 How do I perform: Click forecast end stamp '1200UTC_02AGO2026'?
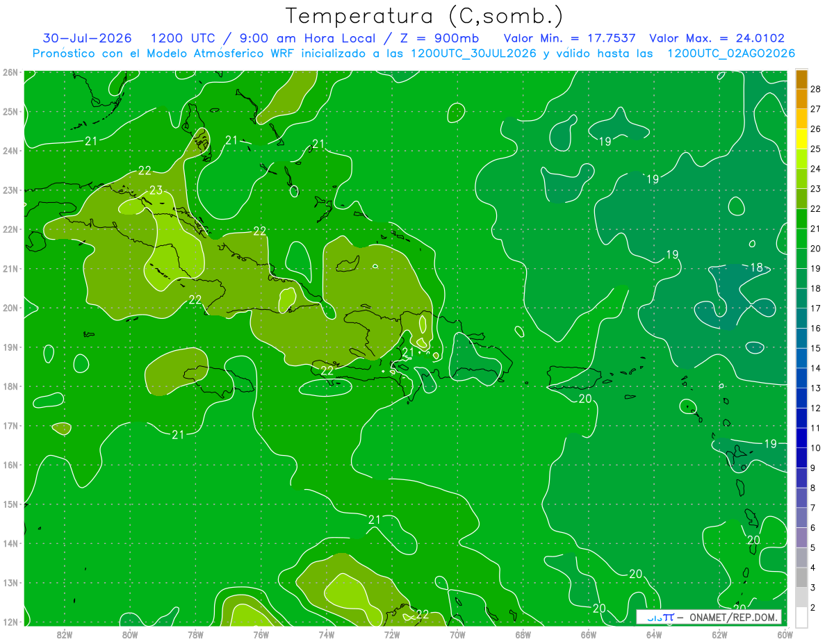point(731,53)
